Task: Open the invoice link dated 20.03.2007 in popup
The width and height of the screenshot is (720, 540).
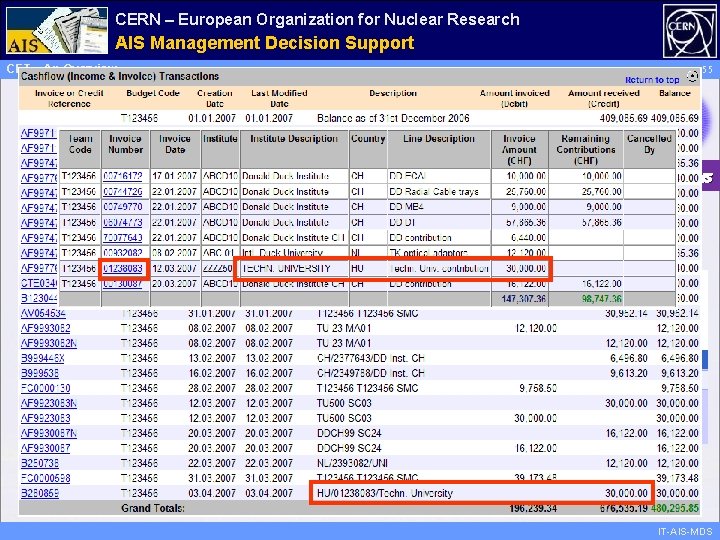Action: 123,284
